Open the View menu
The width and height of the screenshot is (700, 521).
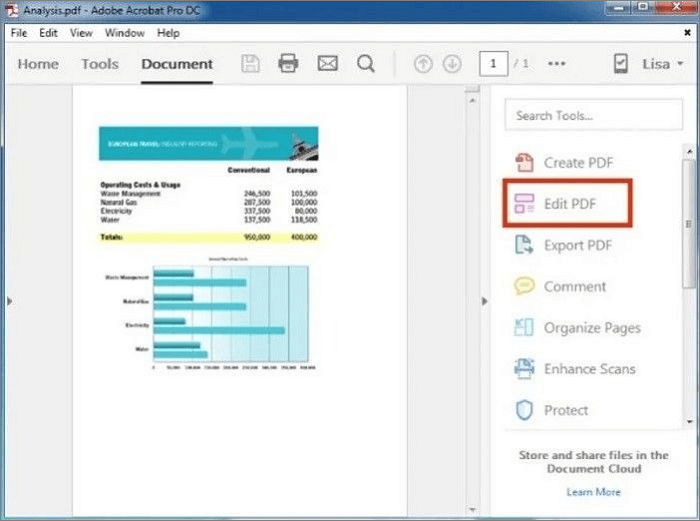tap(81, 33)
